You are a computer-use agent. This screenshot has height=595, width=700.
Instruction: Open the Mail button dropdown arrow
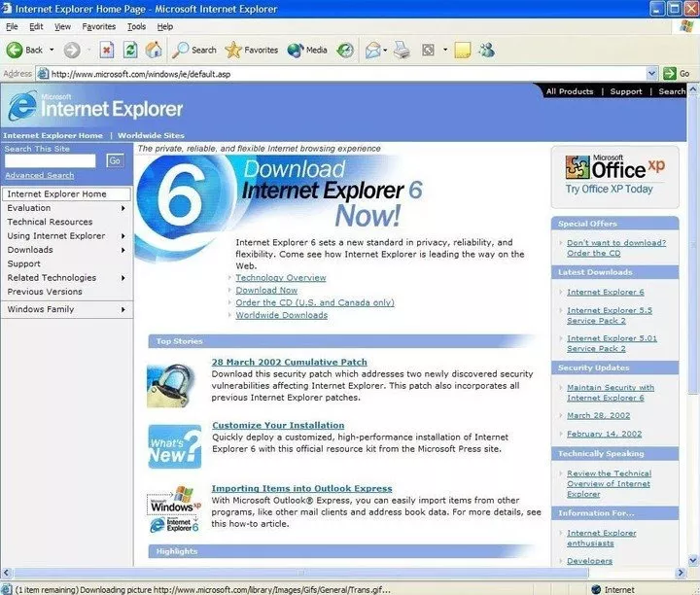pyautogui.click(x=385, y=50)
